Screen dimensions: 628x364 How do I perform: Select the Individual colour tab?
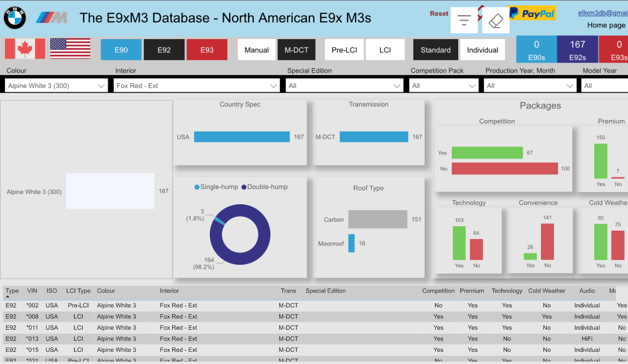(x=482, y=50)
